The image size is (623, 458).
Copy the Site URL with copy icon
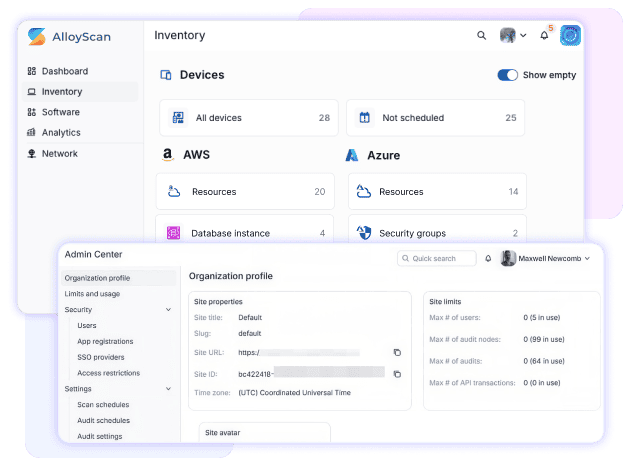[397, 352]
